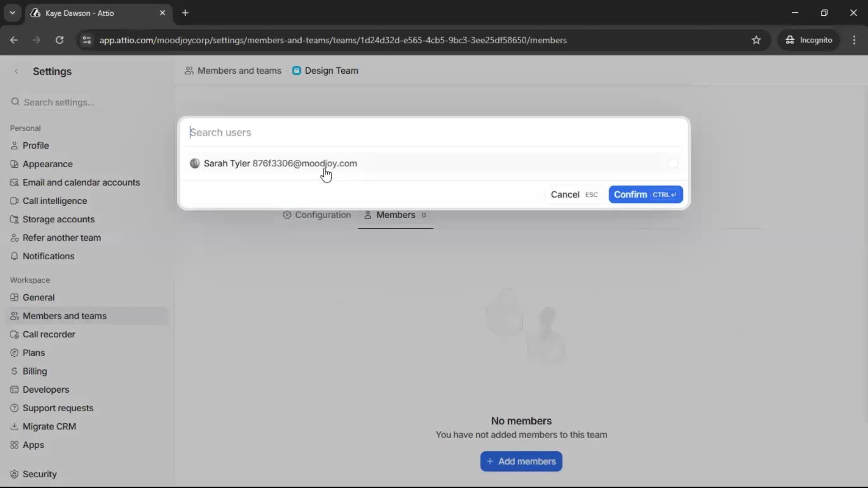Image resolution: width=868 pixels, height=488 pixels.
Task: Open Appearance settings
Action: pos(47,164)
